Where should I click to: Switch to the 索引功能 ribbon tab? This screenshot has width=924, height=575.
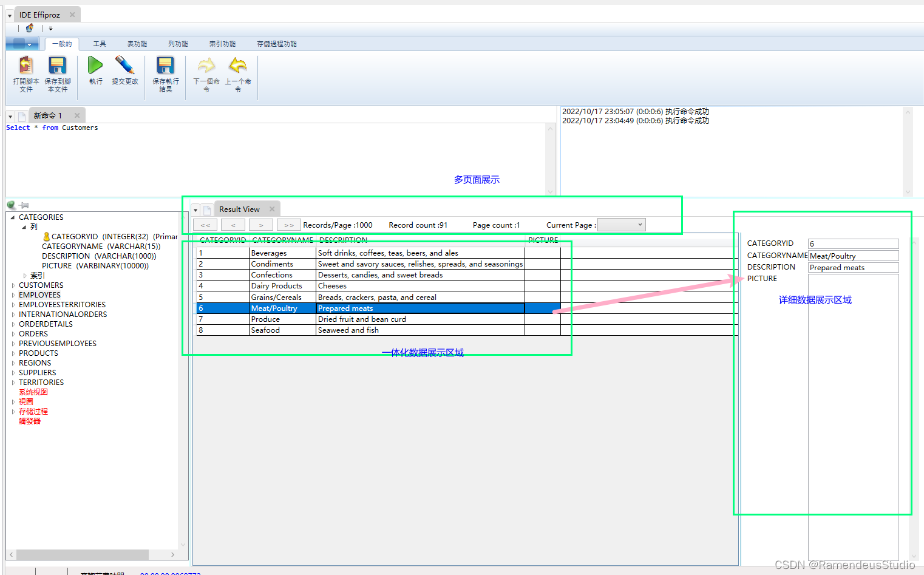click(222, 44)
